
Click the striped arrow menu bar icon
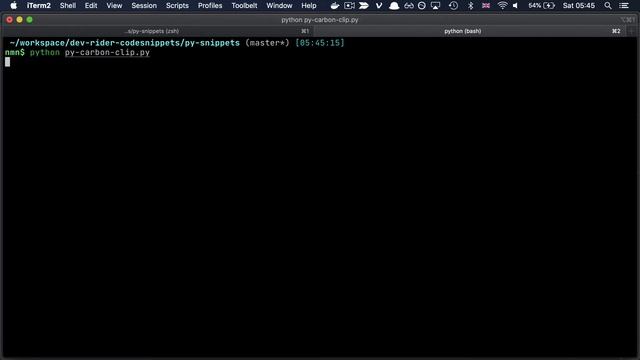(364, 6)
